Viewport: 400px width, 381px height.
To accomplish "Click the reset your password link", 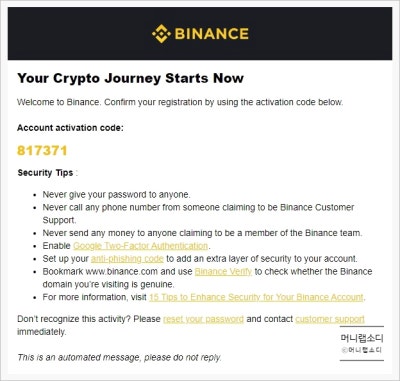I will click(x=203, y=319).
